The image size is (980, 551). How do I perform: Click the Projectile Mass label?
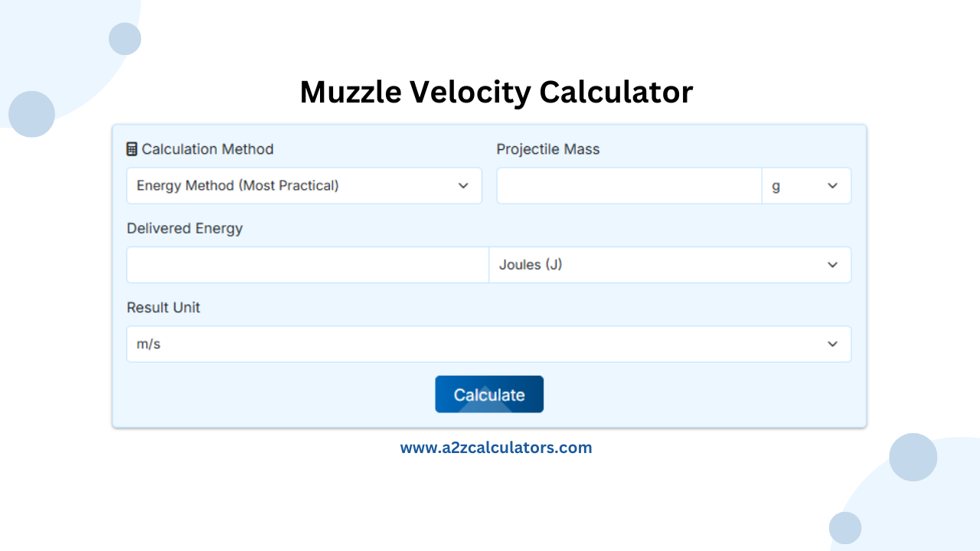pos(548,149)
